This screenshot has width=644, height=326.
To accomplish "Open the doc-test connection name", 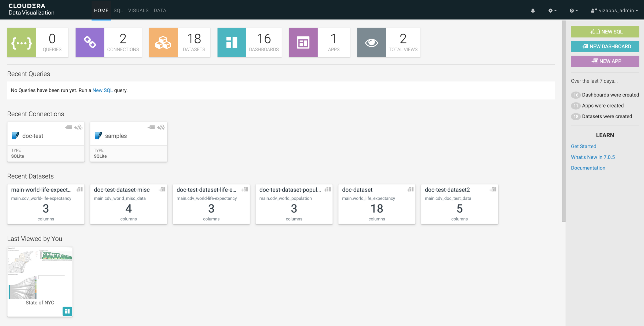I will [x=33, y=136].
